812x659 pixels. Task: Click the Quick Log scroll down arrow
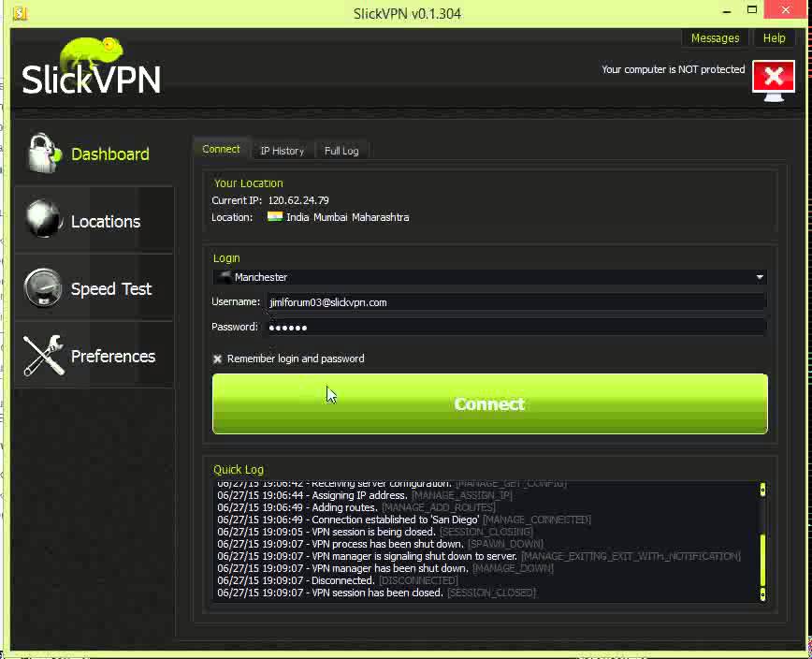click(x=762, y=594)
